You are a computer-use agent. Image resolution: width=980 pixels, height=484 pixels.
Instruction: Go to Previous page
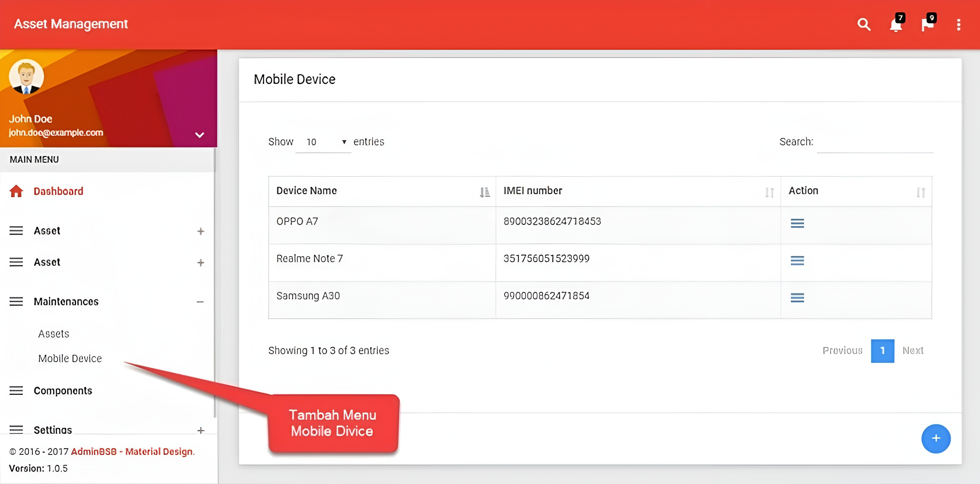[842, 351]
